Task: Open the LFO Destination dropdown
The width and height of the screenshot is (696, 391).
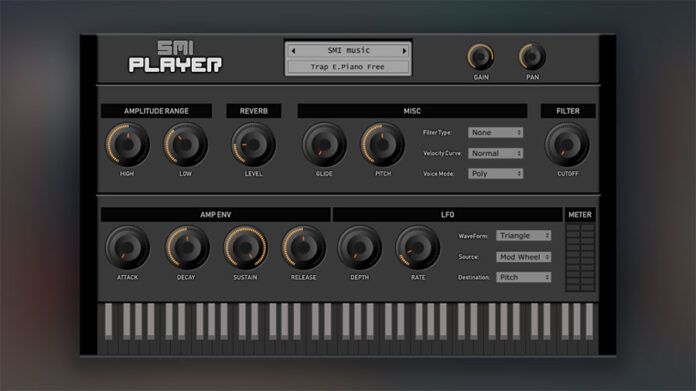Action: (x=524, y=277)
